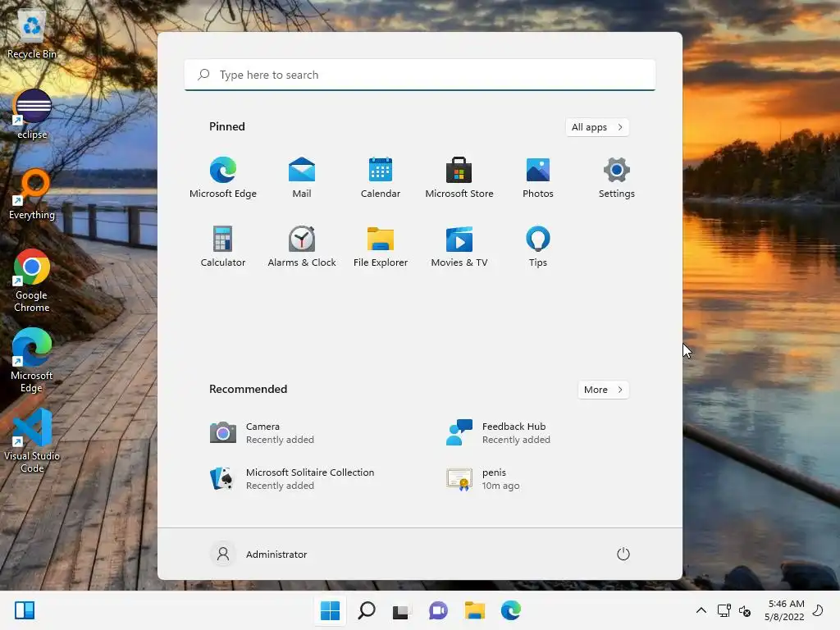
Task: Open the Tips app
Action: (538, 247)
